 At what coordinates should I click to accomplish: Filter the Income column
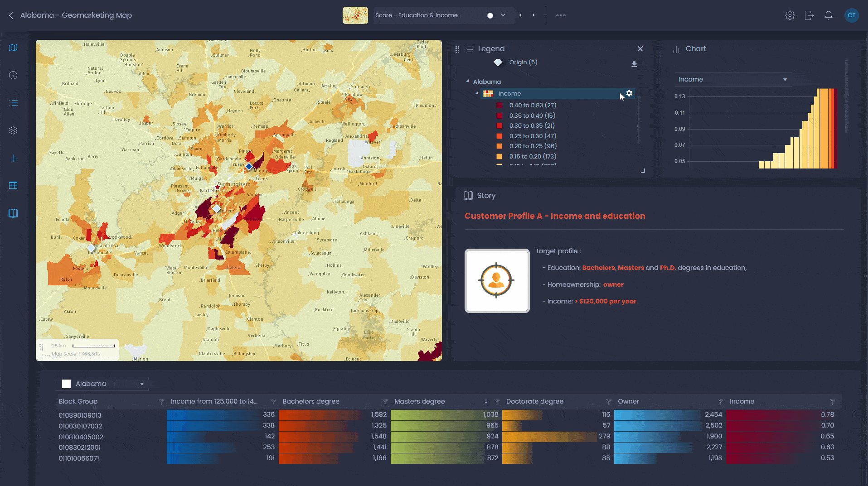(833, 402)
